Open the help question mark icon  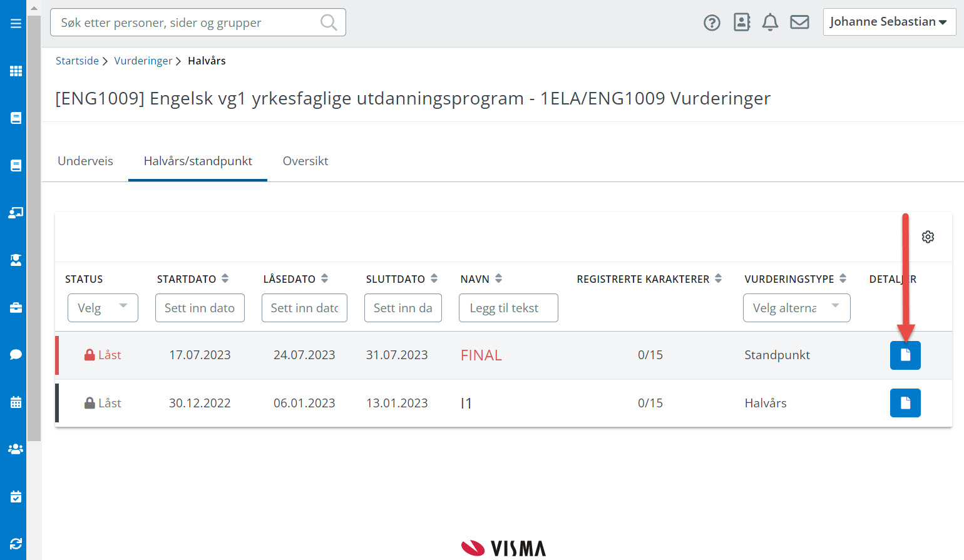(x=712, y=23)
